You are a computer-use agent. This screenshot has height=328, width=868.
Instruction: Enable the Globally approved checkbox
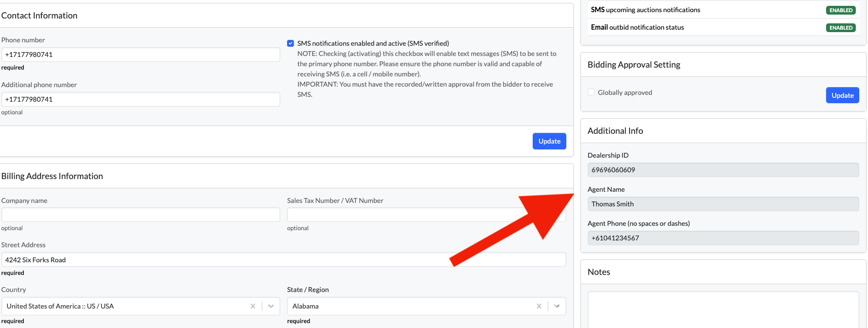point(591,92)
